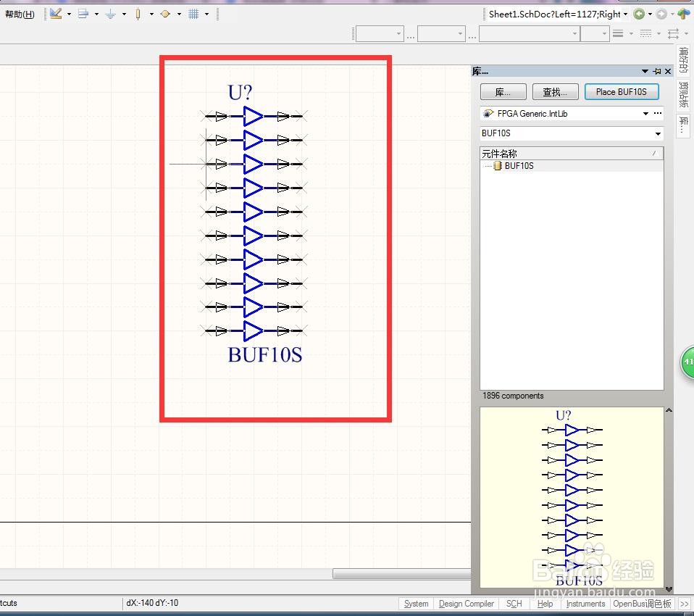Screen dimensions: 694x616
Task: Click the ellipsis button beside library selector
Action: (658, 113)
